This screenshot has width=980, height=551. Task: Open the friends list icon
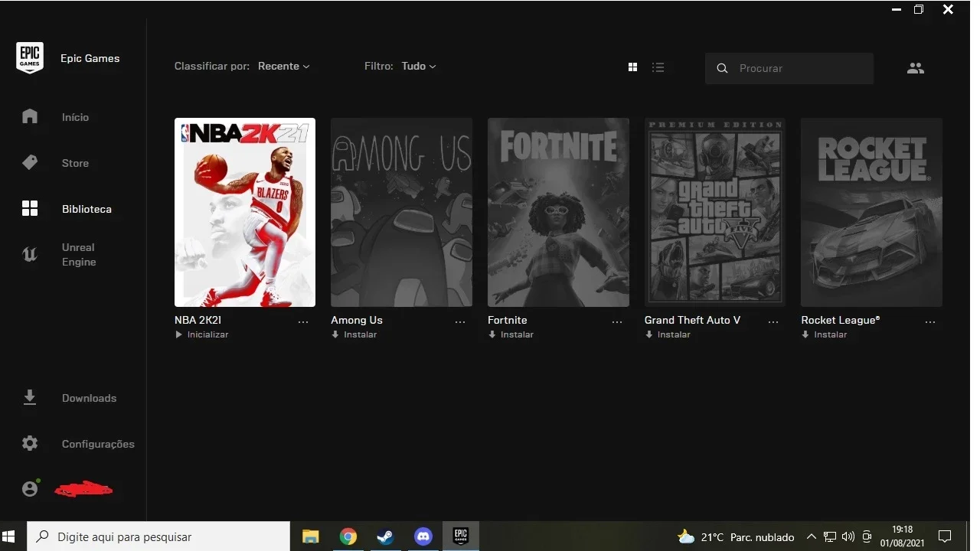click(916, 68)
